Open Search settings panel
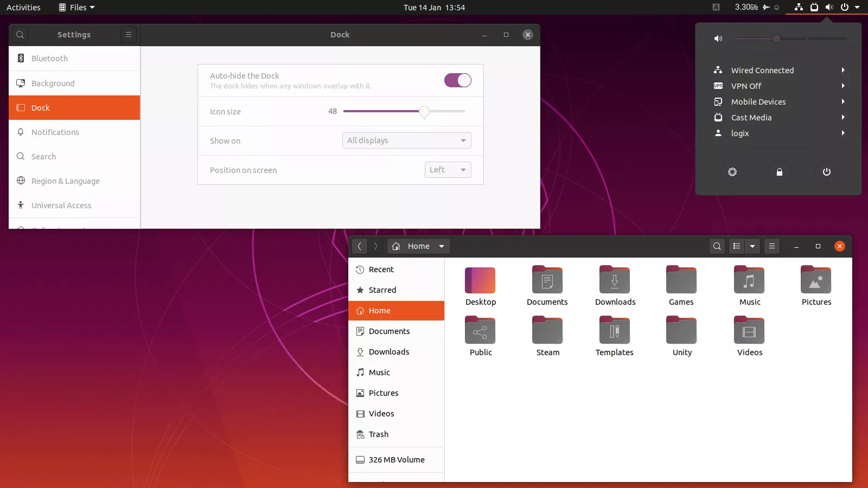868x488 pixels. (74, 156)
